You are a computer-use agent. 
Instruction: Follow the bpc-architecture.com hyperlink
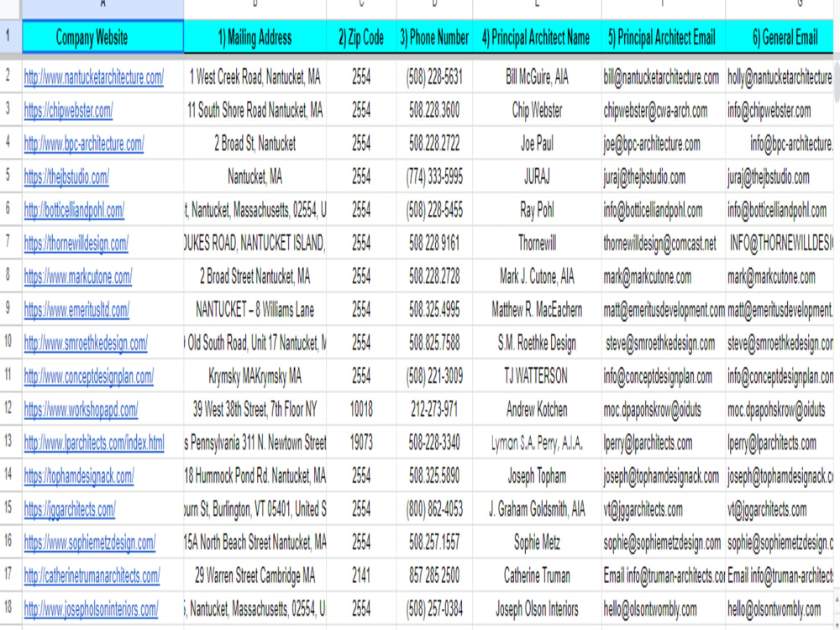(x=84, y=144)
